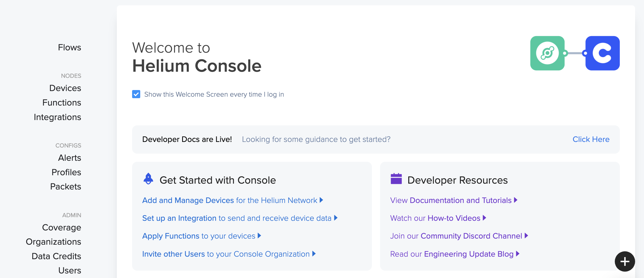Click arrow after Documentation and Tutorials
This screenshot has height=278, width=644.
[515, 200]
